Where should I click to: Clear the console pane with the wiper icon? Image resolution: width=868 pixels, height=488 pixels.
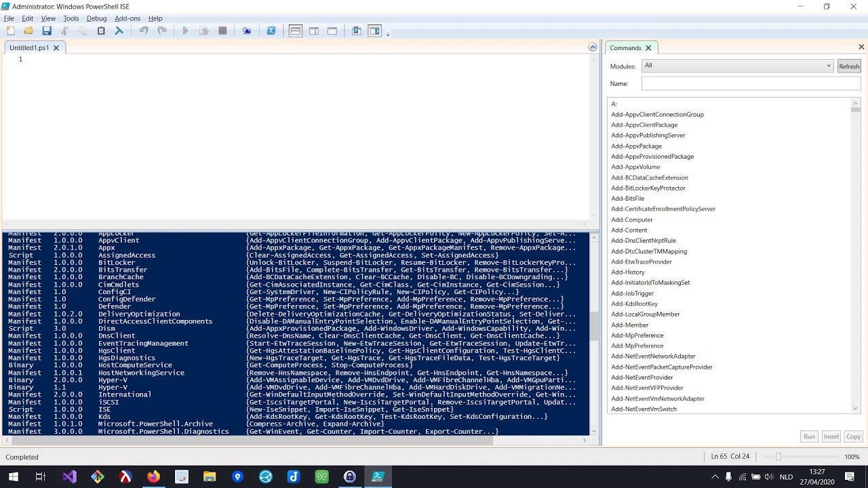(119, 30)
